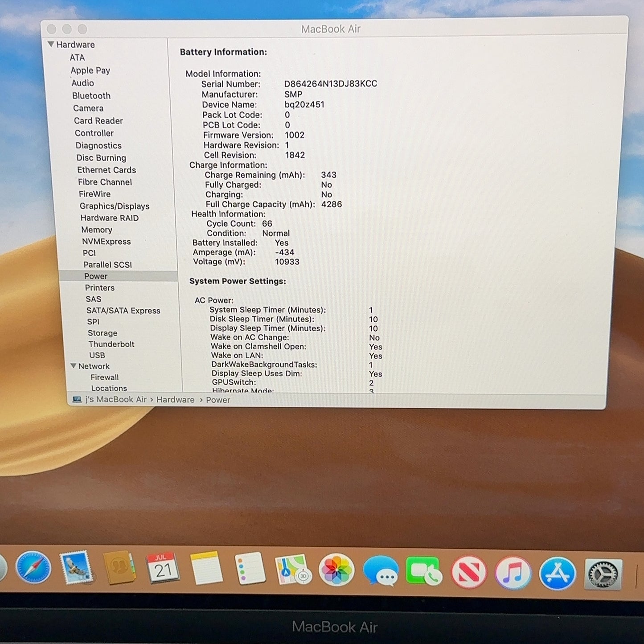This screenshot has width=644, height=644.
Task: Launch the Mail app in Dock
Action: (x=77, y=568)
